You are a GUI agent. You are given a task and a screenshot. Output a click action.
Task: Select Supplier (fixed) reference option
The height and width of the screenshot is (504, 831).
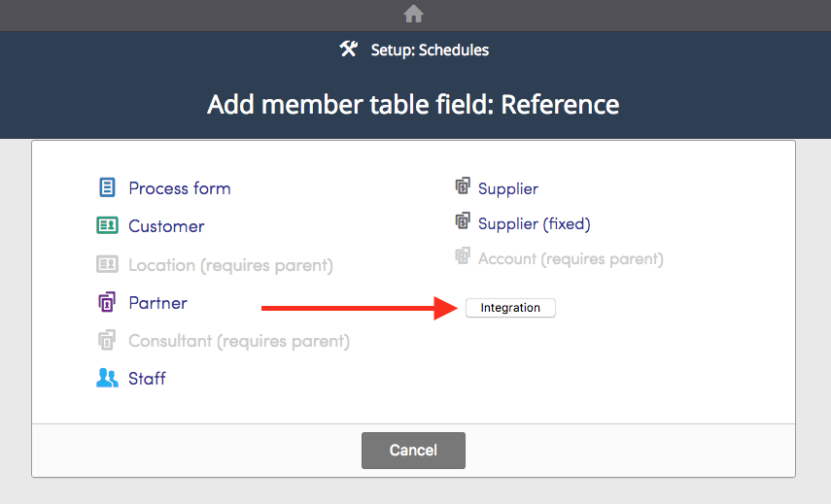[535, 224]
